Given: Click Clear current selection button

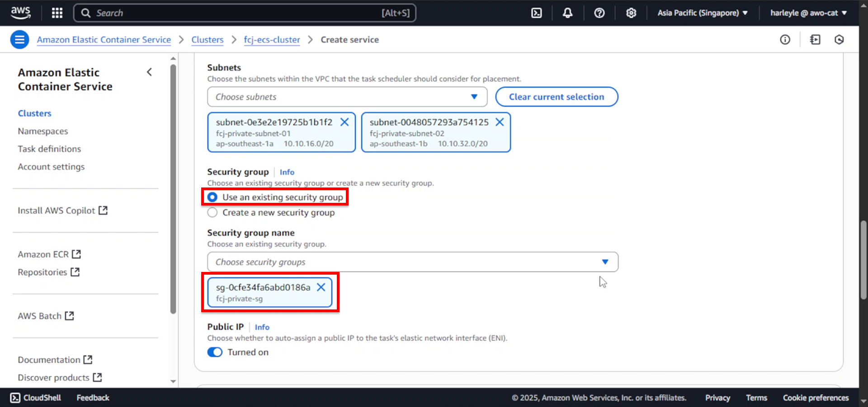Looking at the screenshot, I should tap(557, 97).
